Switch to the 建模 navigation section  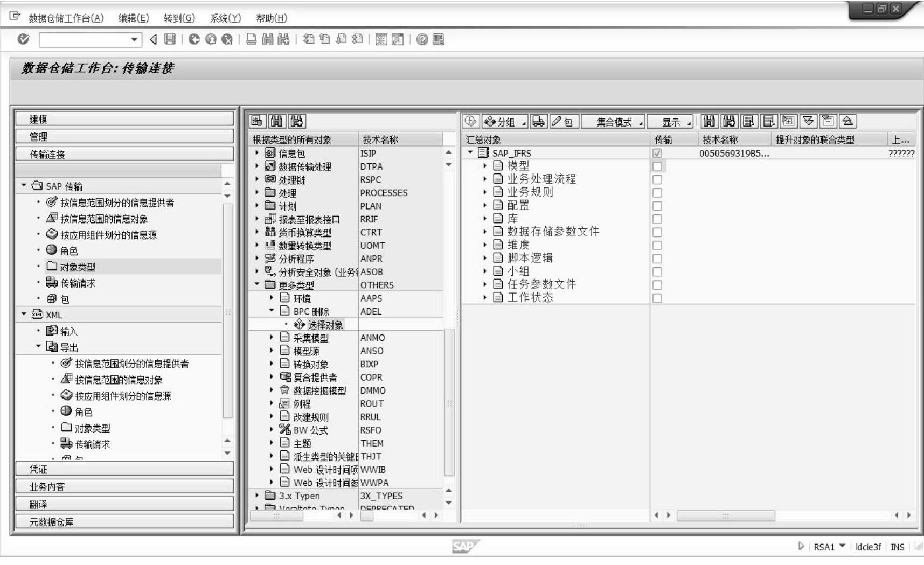pos(124,119)
